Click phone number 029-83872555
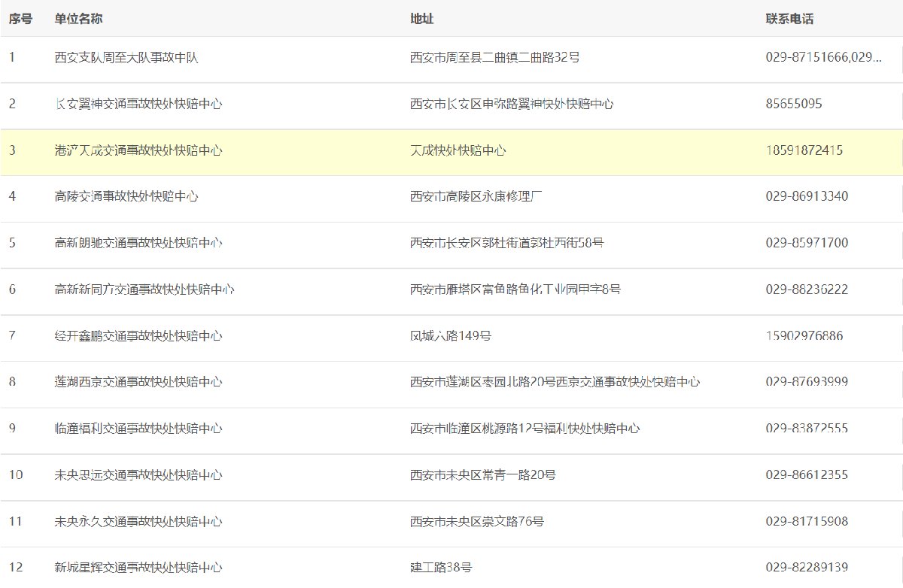The width and height of the screenshot is (903, 588). click(x=807, y=429)
